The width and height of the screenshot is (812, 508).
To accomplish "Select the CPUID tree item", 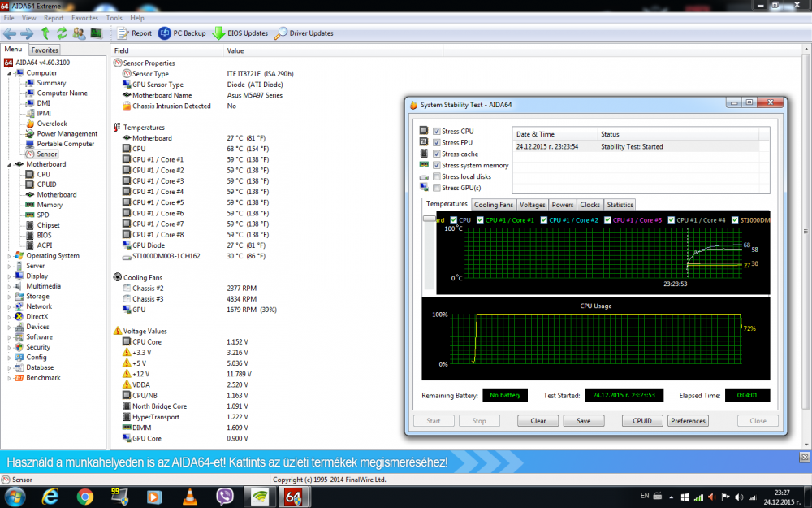I will 46,185.
